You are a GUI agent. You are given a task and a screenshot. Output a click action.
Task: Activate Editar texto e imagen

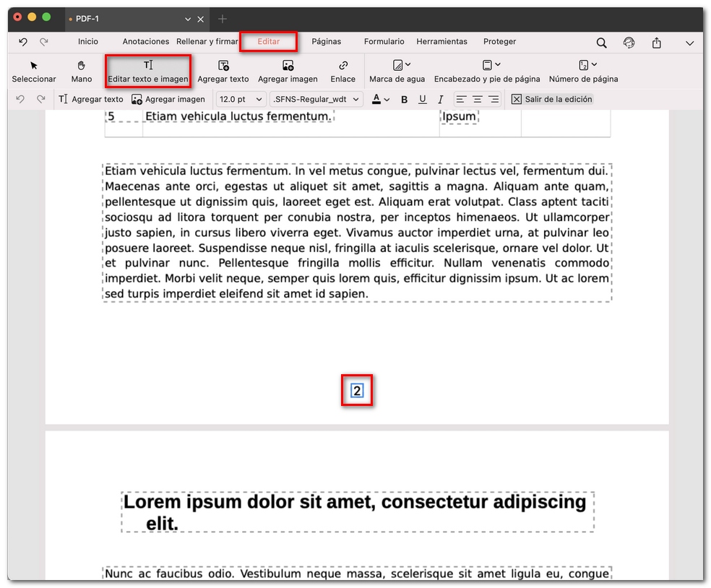coord(147,70)
